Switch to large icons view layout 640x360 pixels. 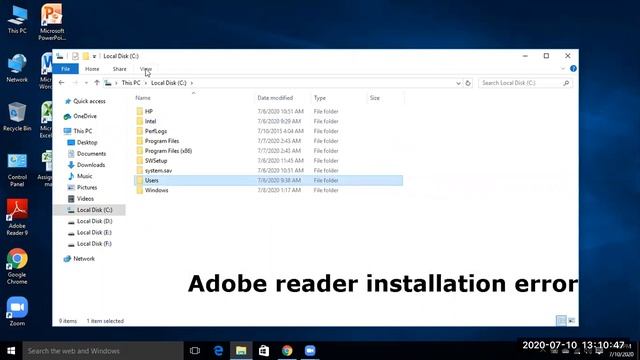coord(571,321)
